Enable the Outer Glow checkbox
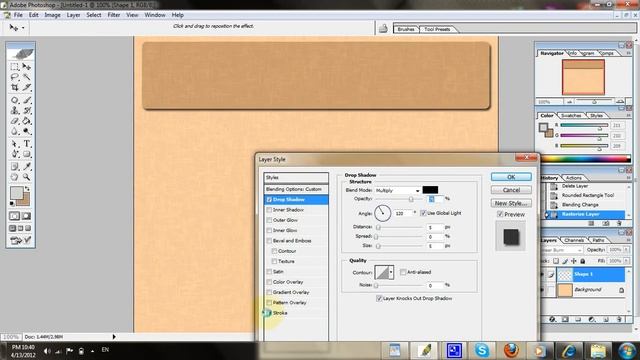The width and height of the screenshot is (640, 360). point(269,220)
